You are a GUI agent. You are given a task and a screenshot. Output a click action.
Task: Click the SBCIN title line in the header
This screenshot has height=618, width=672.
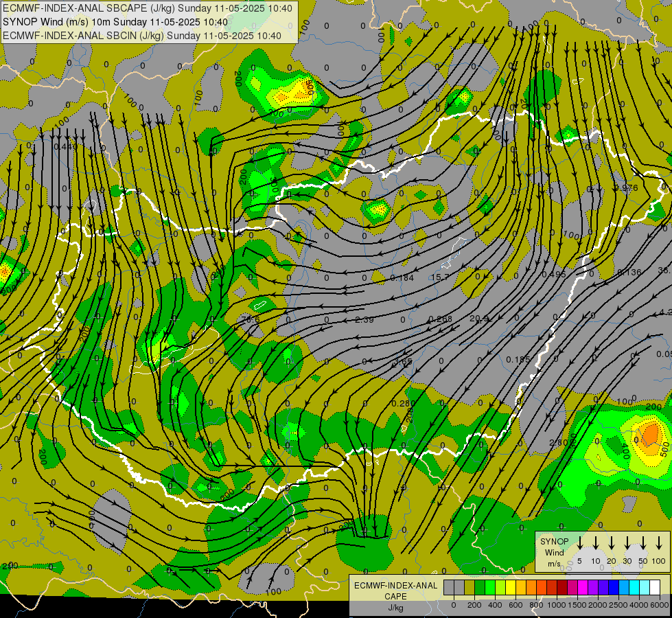142,36
